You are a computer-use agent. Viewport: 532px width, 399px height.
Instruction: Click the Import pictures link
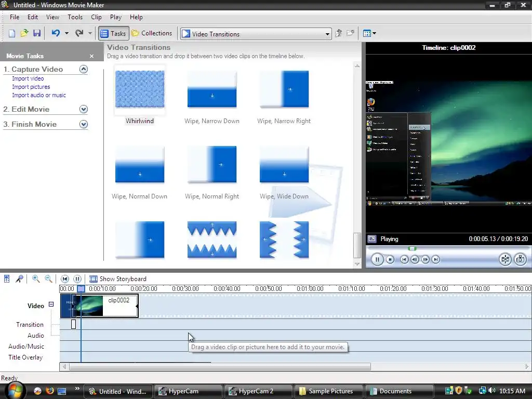click(x=31, y=87)
